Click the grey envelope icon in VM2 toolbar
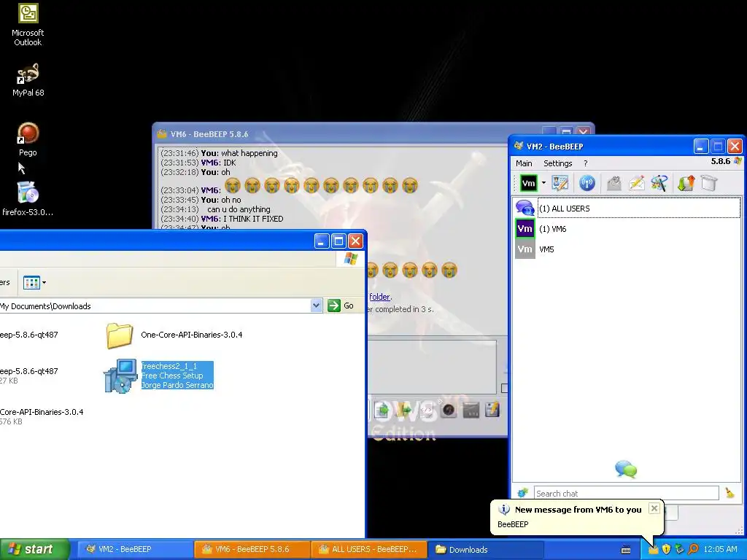Viewport: 747px width, 560px height. [614, 183]
